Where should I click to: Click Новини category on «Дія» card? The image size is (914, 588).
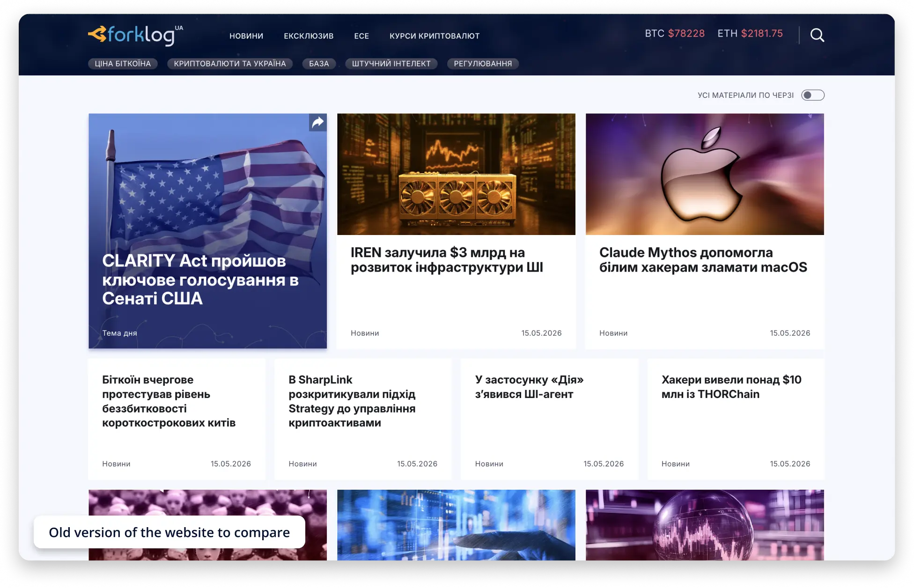(489, 464)
